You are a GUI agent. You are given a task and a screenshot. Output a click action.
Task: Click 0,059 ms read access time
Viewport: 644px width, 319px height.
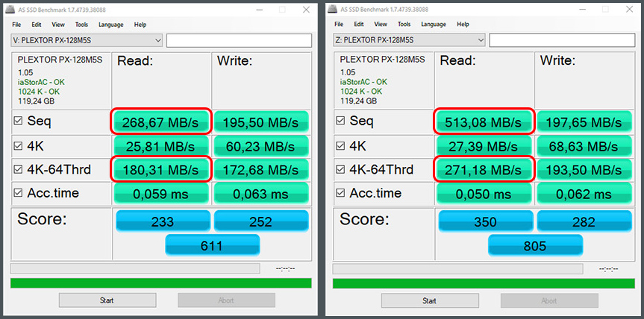point(161,194)
